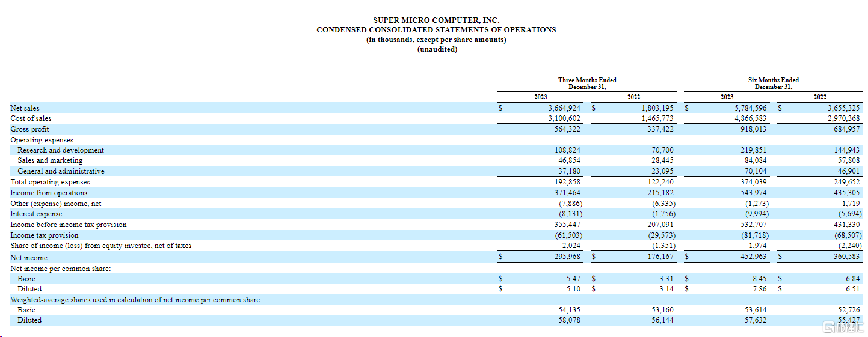Select the Three Months Ended column header
868x337 pixels.
coord(587,83)
